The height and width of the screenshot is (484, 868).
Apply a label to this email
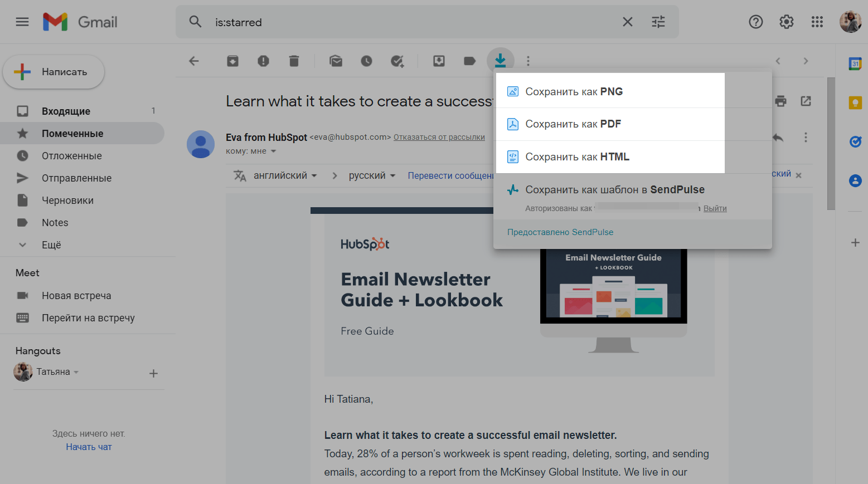470,61
